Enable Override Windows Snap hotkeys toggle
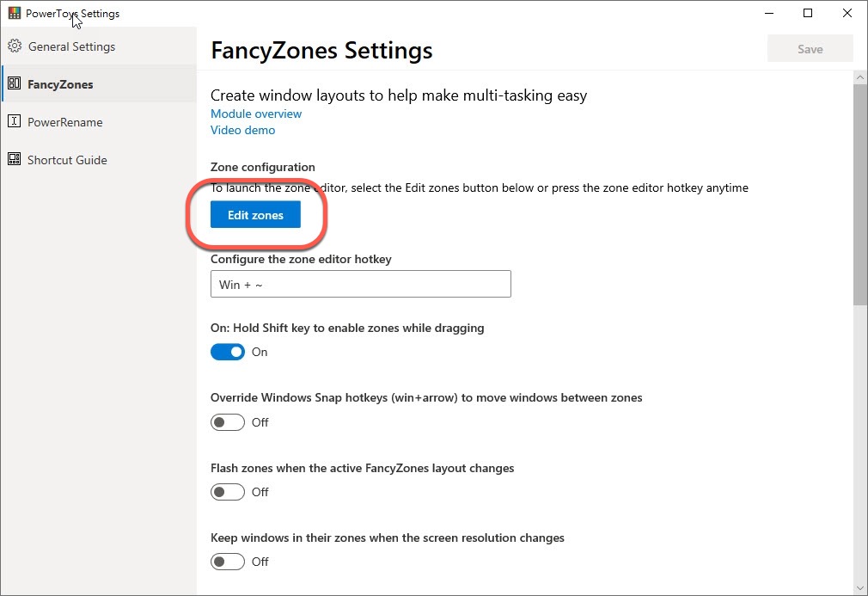The image size is (868, 596). pyautogui.click(x=228, y=422)
